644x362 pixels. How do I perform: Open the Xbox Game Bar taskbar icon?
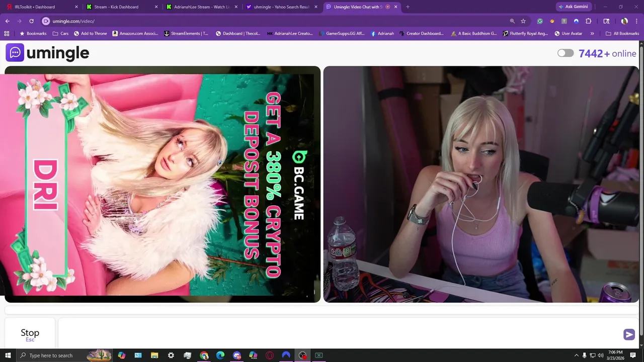pos(319,355)
